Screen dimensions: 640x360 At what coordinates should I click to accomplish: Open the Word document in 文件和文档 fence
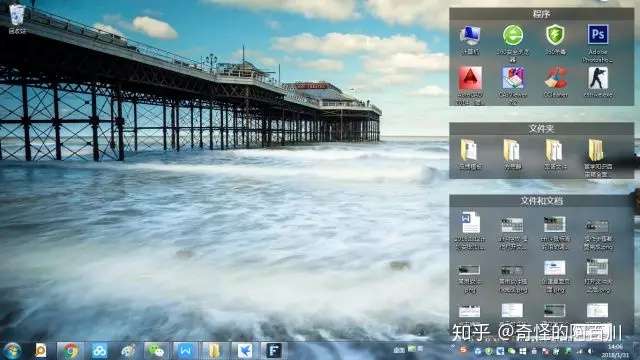click(x=470, y=222)
